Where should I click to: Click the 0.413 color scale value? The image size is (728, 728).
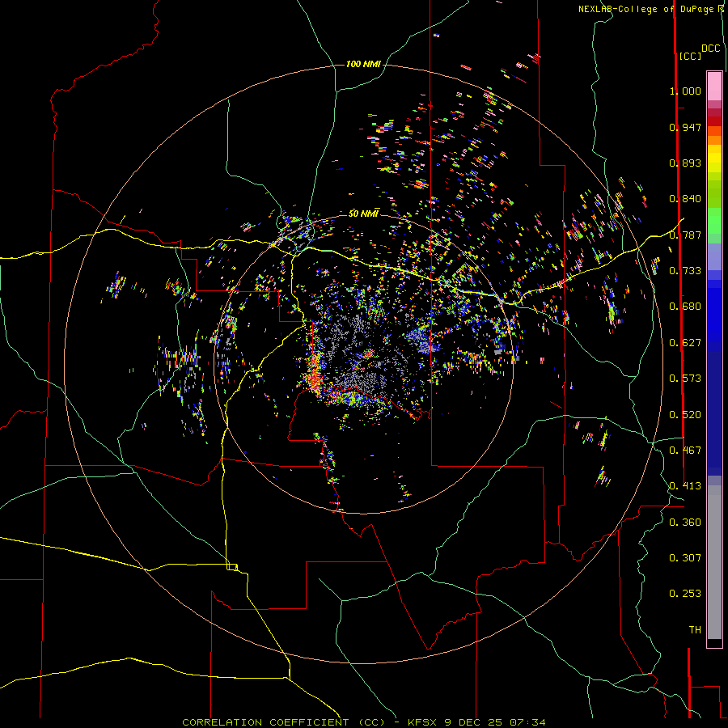[x=685, y=486]
